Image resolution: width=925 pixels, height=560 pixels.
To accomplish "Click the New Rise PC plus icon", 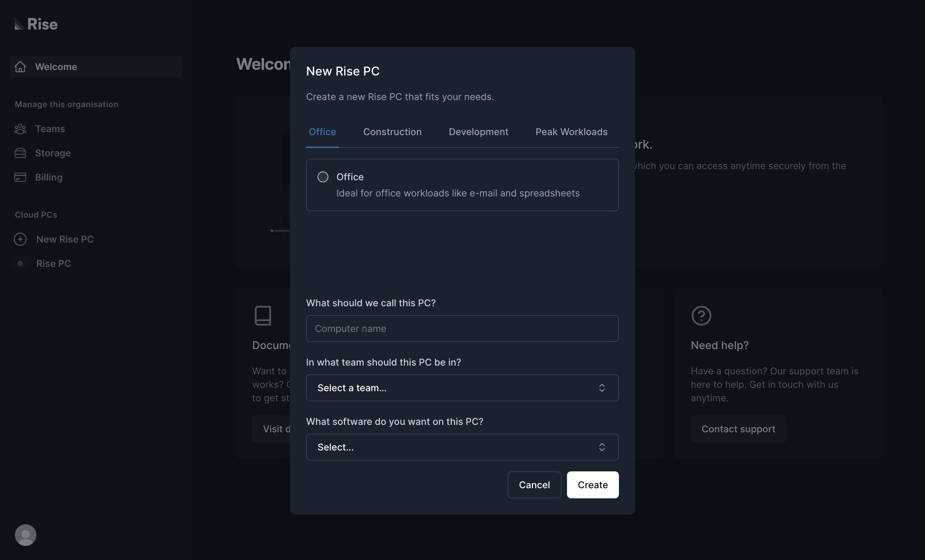I will (x=20, y=239).
